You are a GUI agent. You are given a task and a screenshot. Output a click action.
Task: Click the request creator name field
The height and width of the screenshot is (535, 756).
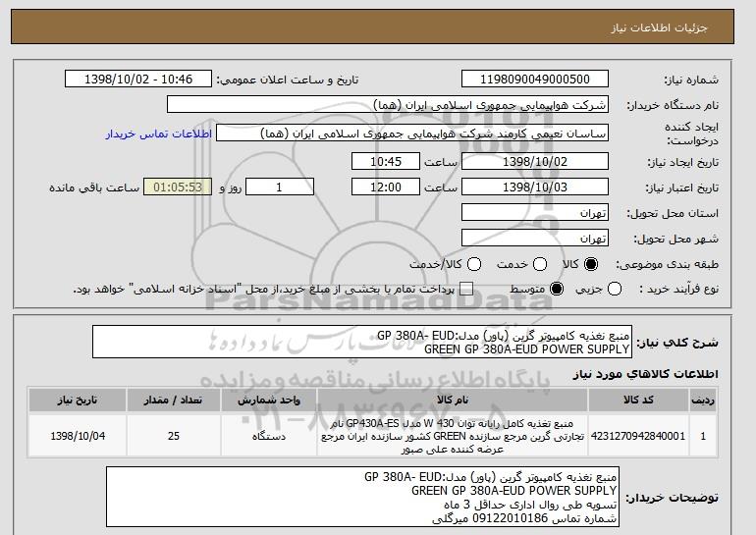[x=412, y=134]
